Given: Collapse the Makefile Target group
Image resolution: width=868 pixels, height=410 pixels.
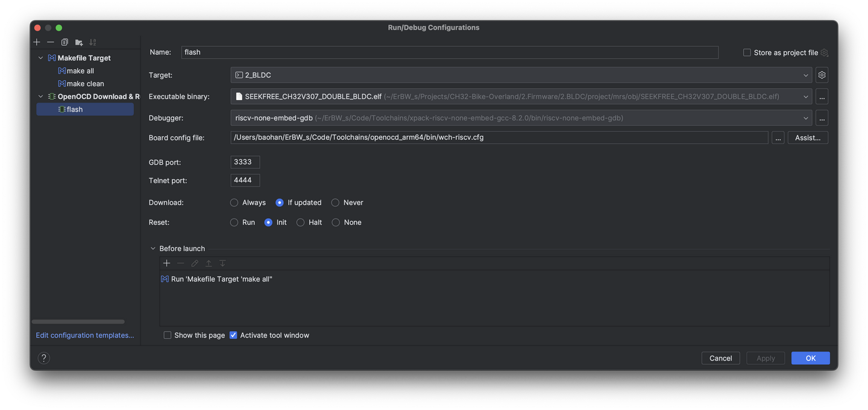Looking at the screenshot, I should [x=40, y=57].
